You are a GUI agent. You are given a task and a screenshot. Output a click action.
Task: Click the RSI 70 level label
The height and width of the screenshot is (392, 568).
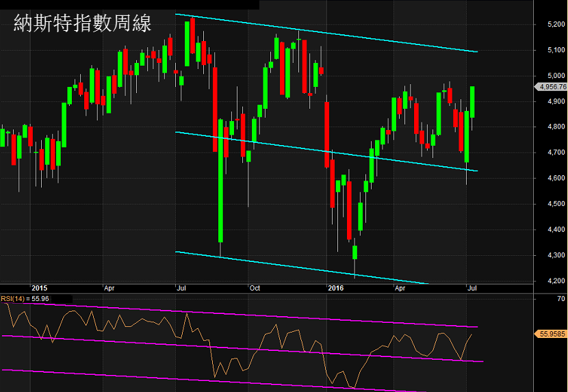pyautogui.click(x=560, y=299)
